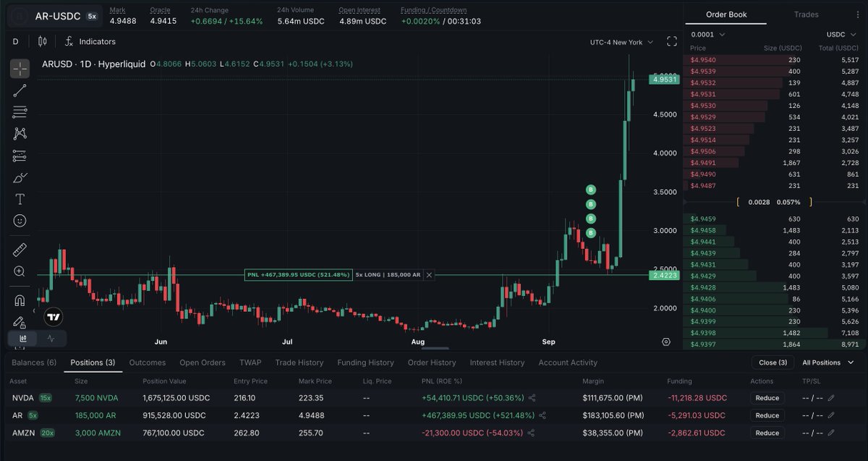Open the Outcomes tab
This screenshot has height=461, width=868.
coord(147,363)
